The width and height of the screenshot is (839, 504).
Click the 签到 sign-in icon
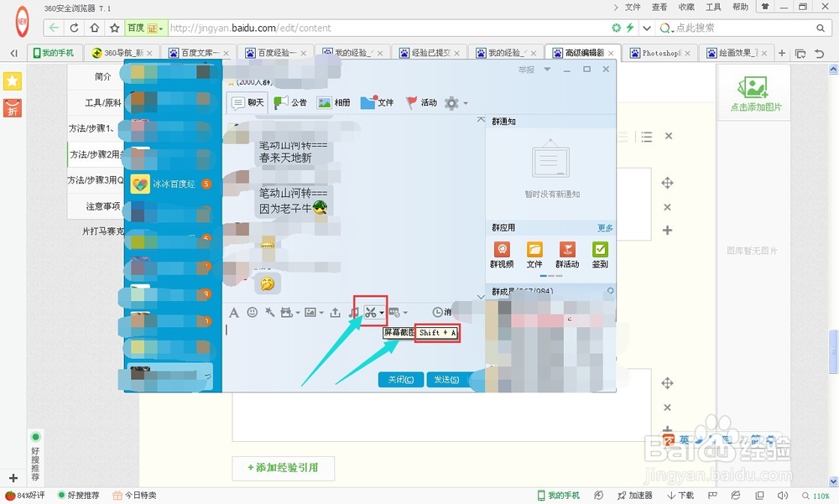click(x=600, y=250)
